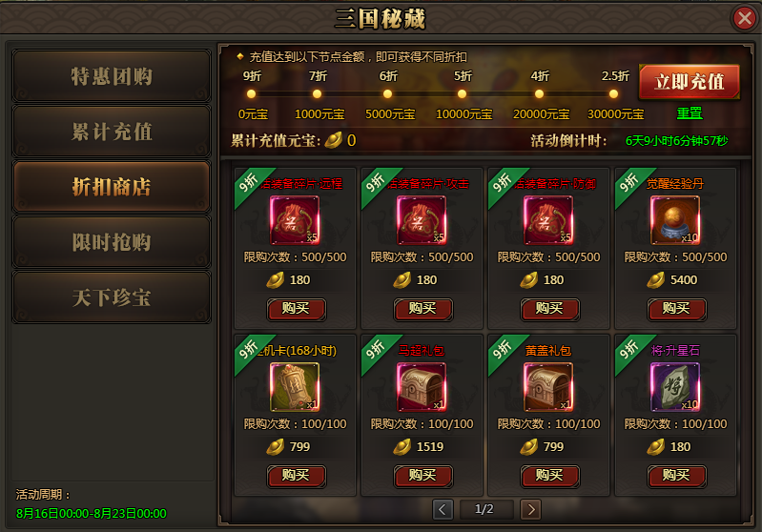Select the 觉醒经验丹 orb item icon

[x=675, y=220]
